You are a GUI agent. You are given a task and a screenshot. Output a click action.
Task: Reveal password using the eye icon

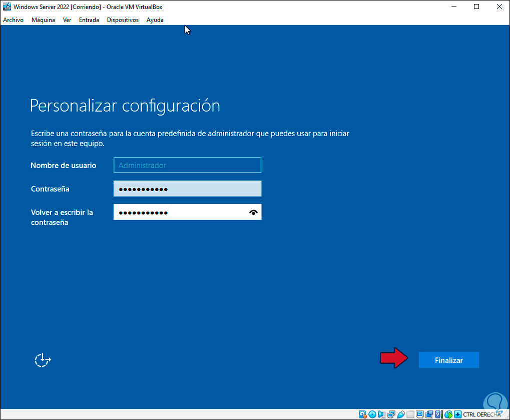point(253,212)
